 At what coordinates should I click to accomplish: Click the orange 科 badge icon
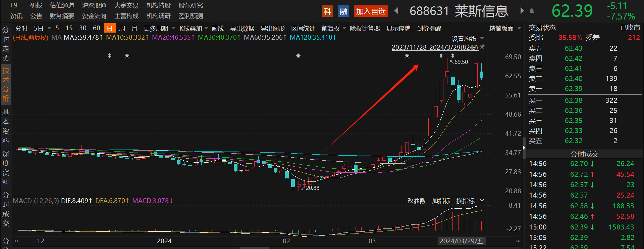(327, 11)
